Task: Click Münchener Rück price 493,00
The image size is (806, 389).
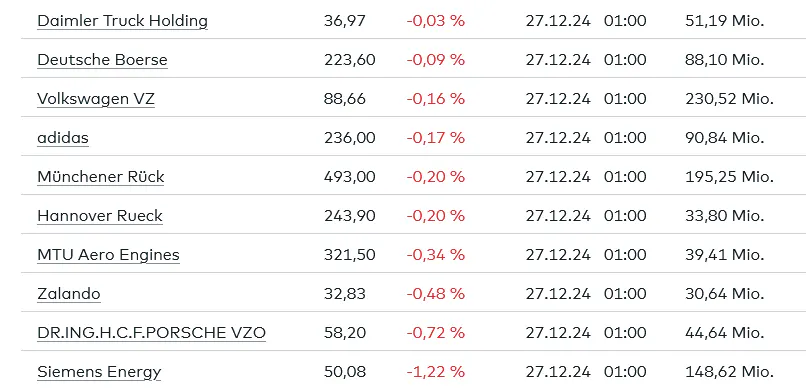Action: tap(350, 177)
